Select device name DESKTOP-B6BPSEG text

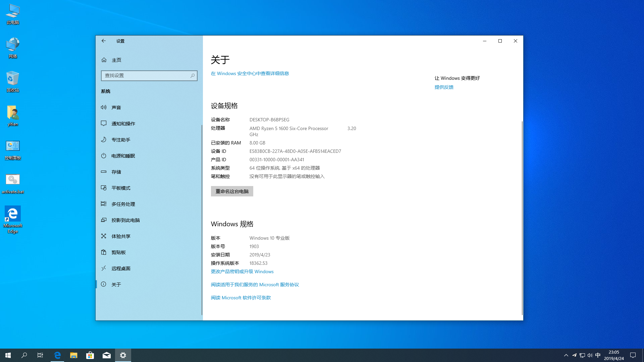[269, 120]
